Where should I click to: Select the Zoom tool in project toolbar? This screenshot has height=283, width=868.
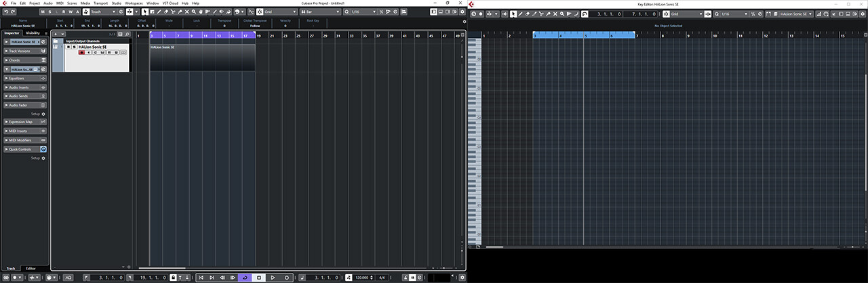coord(194,12)
